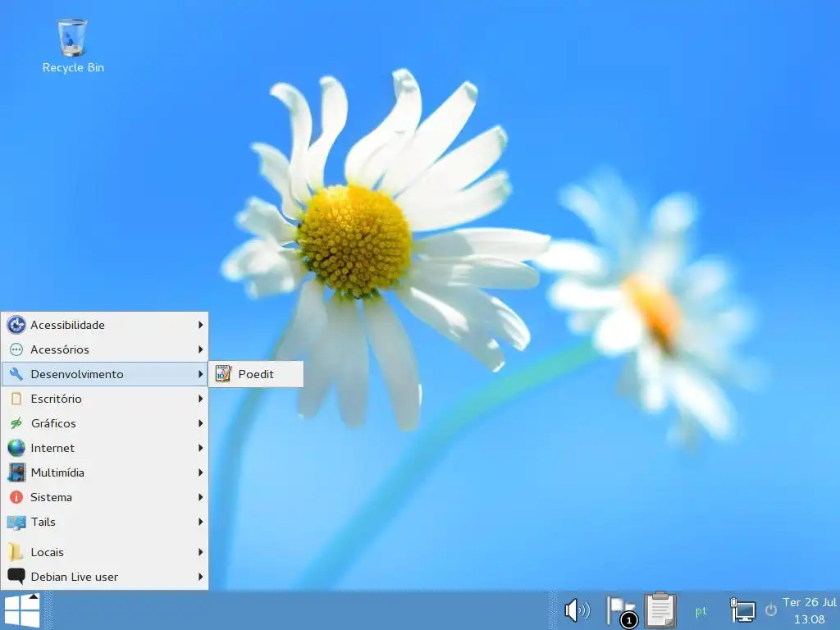Open the clock showing Ter 26 Jul
Image resolution: width=840 pixels, height=630 pixels.
[x=809, y=610]
